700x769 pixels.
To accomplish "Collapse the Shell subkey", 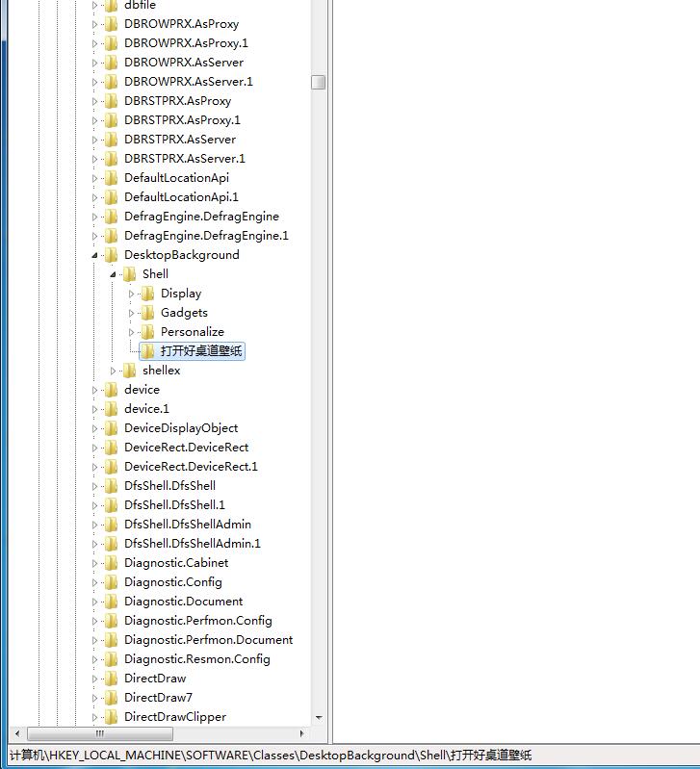I will [x=113, y=274].
